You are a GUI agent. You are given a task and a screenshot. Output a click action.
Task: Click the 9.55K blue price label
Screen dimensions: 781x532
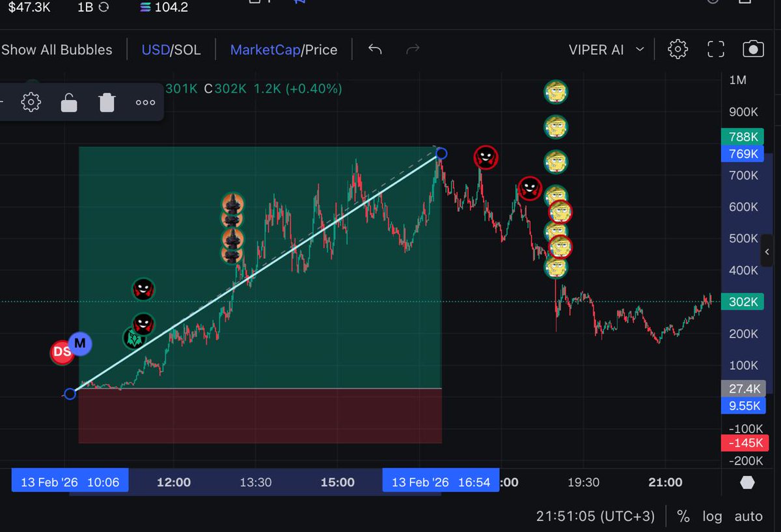click(743, 406)
